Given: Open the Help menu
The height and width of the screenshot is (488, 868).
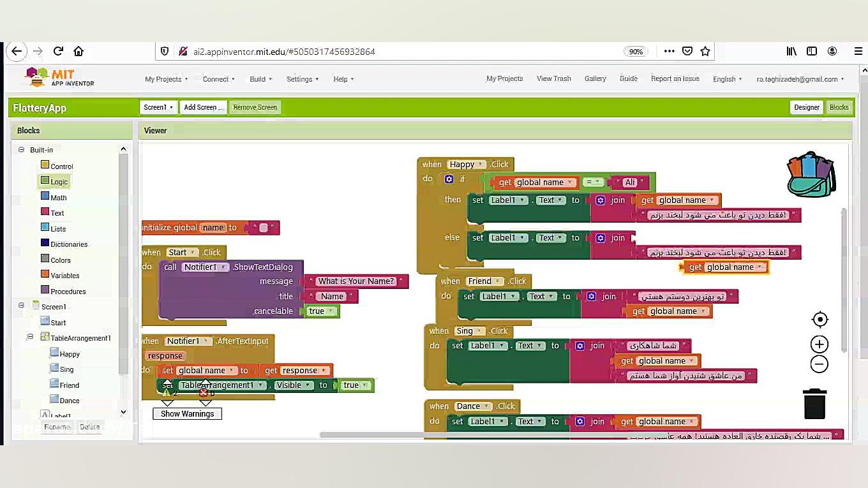Looking at the screenshot, I should tap(343, 79).
